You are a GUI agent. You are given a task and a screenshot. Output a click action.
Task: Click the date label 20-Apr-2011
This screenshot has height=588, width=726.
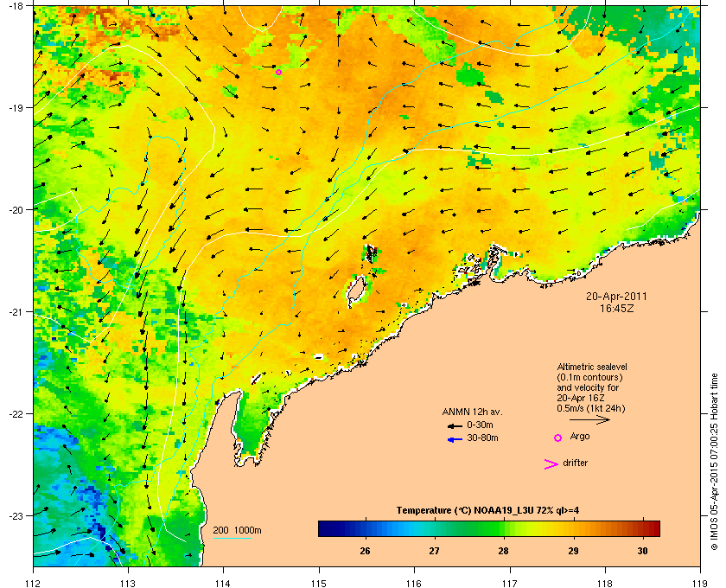tap(616, 296)
